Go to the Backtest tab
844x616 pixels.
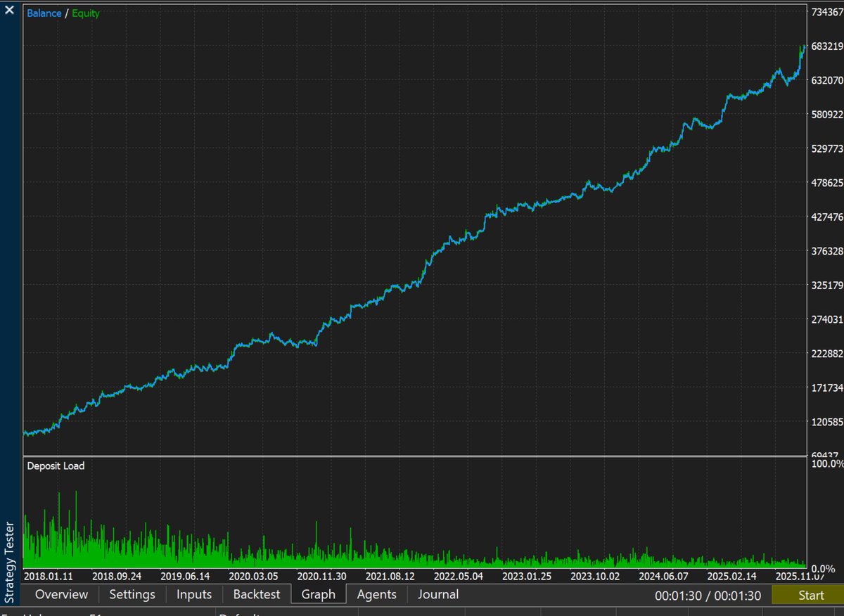point(257,594)
